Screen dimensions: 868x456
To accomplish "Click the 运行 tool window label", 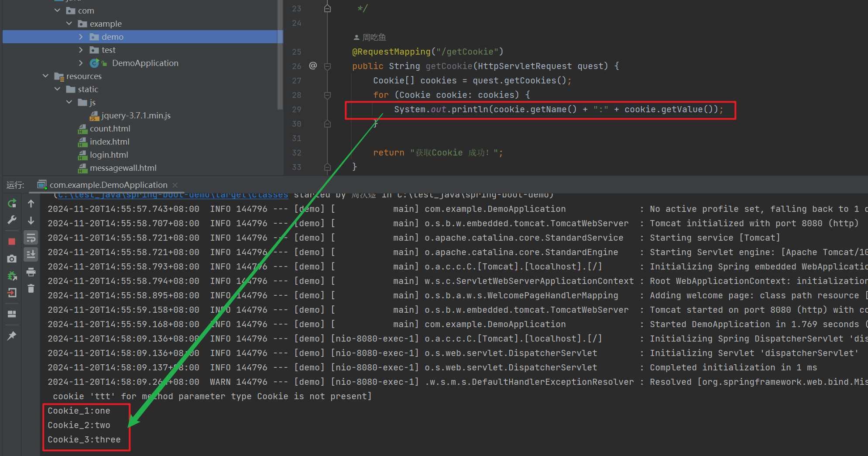I will click(15, 185).
